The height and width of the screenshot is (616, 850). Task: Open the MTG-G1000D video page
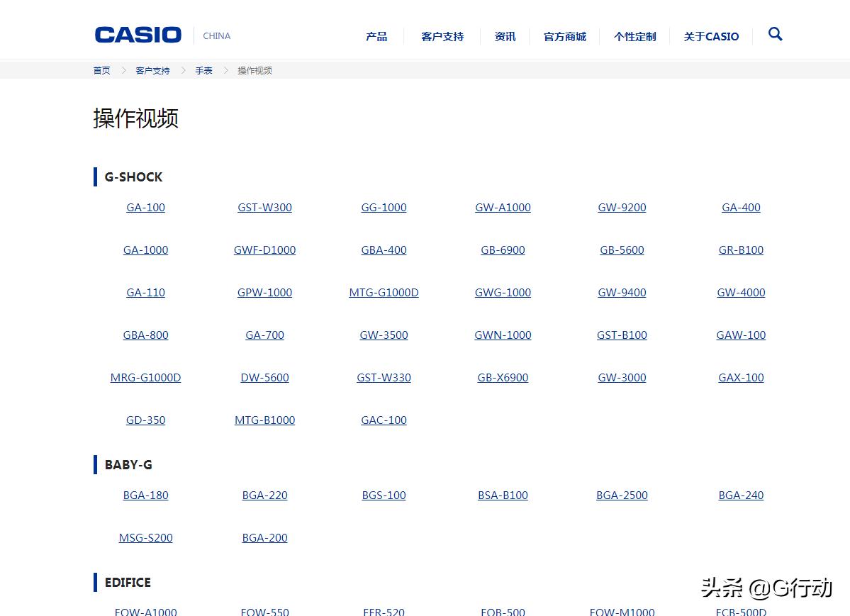point(384,292)
